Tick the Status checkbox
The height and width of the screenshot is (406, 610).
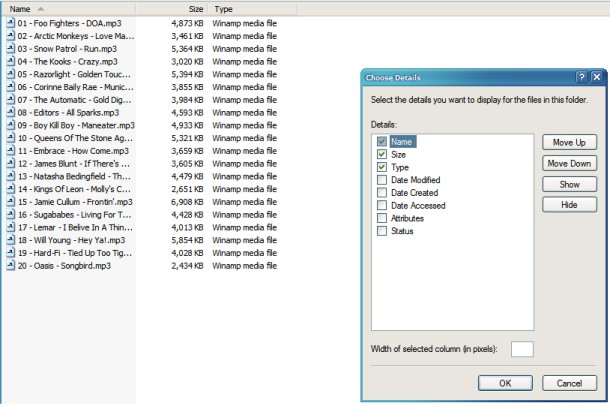click(x=382, y=231)
